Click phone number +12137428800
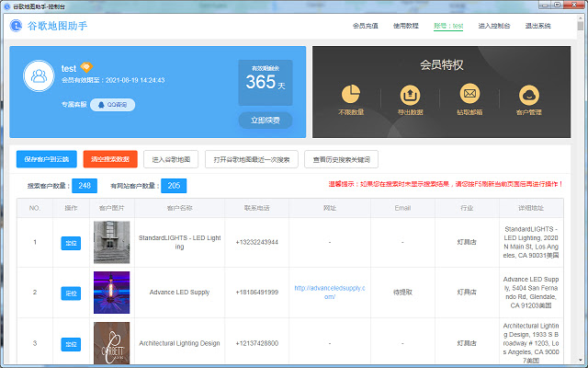Viewport: 588px width, 368px height. tap(257, 343)
